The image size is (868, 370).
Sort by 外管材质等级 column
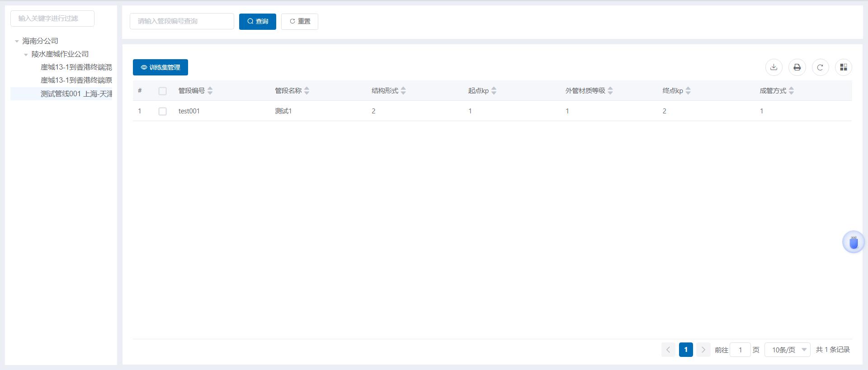(610, 91)
